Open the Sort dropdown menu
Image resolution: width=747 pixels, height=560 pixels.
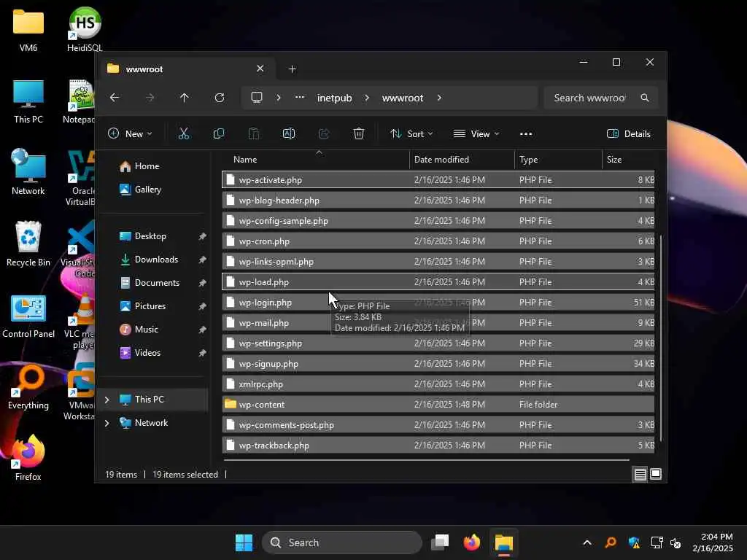(x=411, y=134)
